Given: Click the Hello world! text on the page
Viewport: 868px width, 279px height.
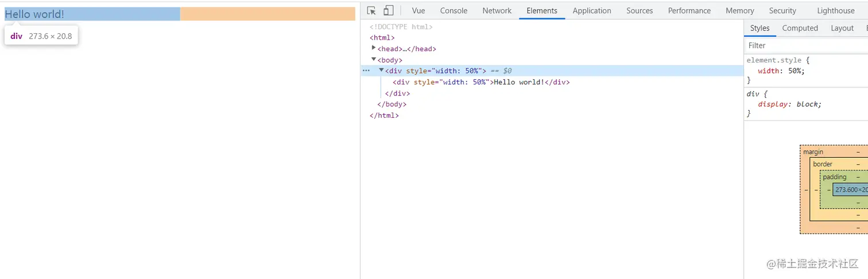Looking at the screenshot, I should point(34,14).
